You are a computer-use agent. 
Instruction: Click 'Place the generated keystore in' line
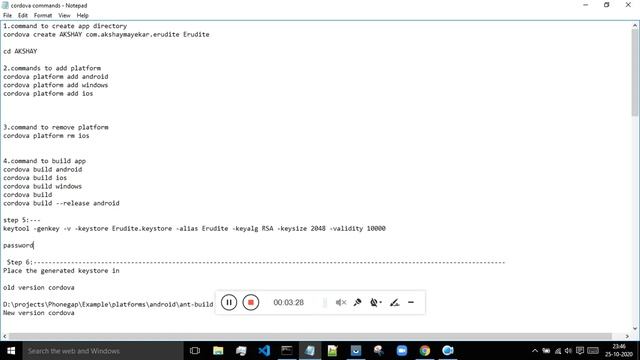[x=61, y=271]
